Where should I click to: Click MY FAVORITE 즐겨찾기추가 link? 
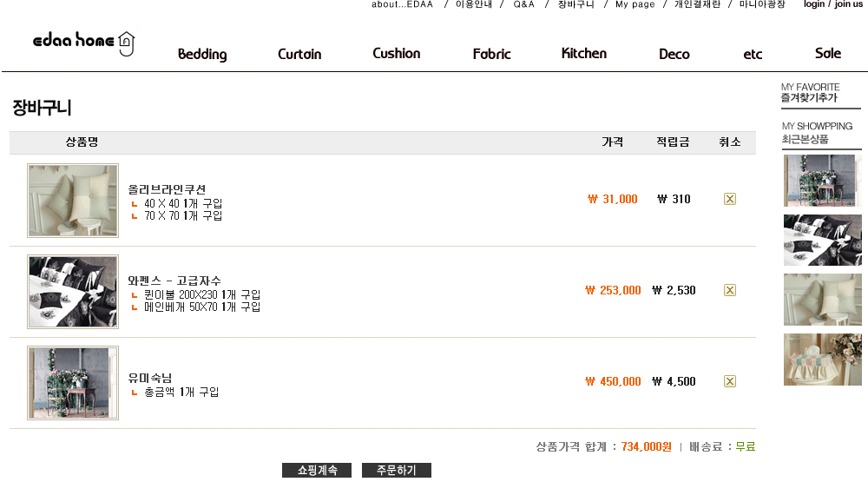pos(811,92)
